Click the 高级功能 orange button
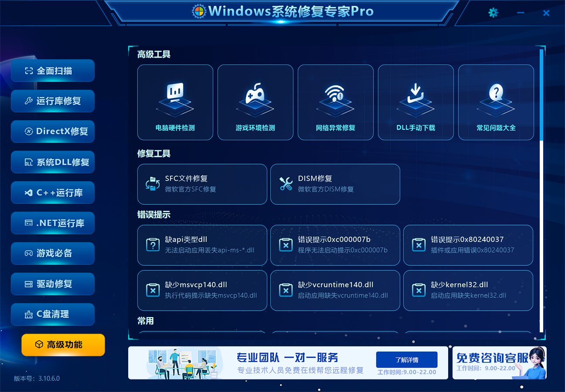565x392 pixels. click(x=63, y=345)
